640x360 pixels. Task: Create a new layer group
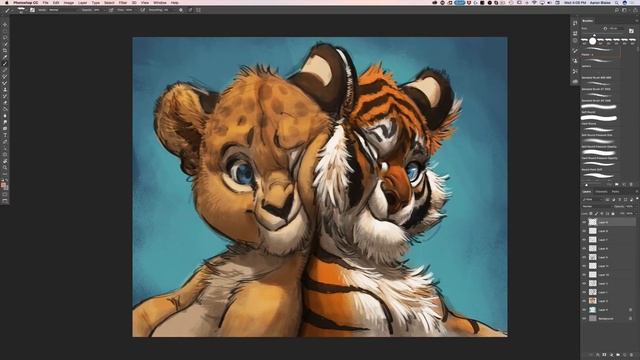pos(618,355)
